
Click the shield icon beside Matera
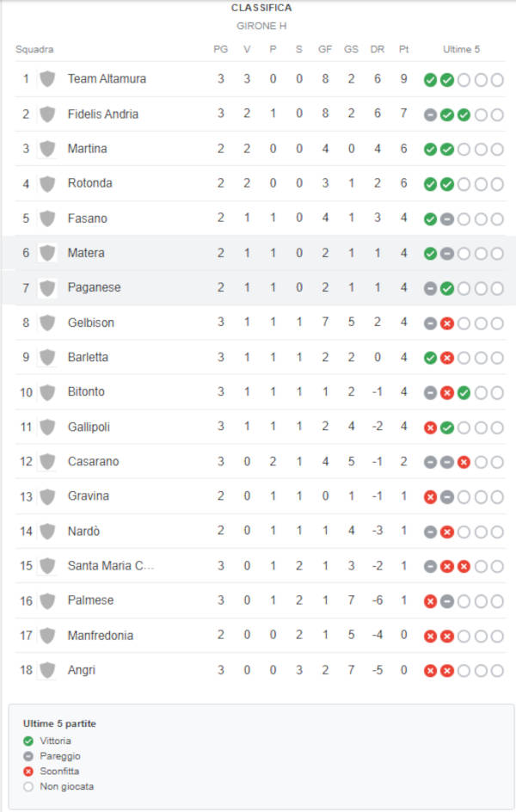tap(47, 253)
